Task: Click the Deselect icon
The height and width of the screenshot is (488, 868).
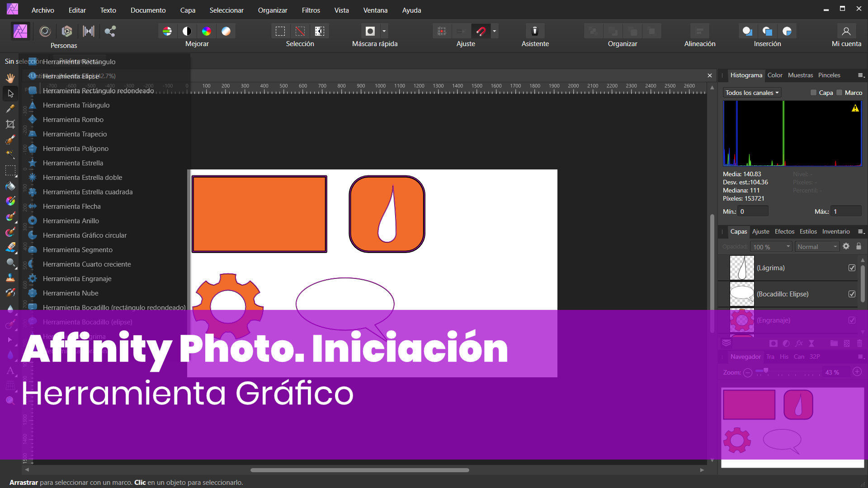Action: [x=300, y=31]
